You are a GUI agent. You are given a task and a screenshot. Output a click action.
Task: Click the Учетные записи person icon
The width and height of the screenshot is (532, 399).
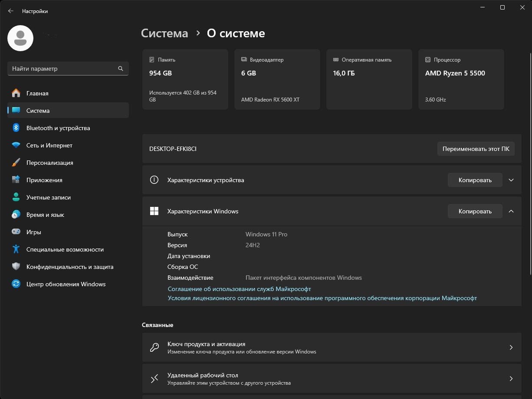(16, 197)
